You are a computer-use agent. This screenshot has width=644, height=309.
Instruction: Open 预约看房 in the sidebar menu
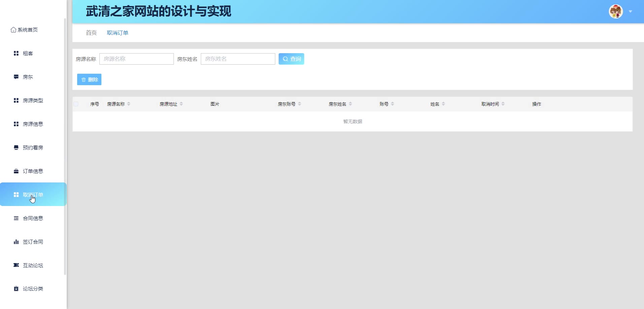pyautogui.click(x=33, y=148)
